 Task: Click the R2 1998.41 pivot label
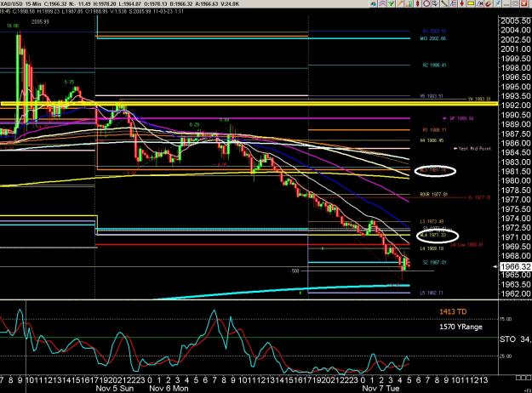tap(435, 65)
